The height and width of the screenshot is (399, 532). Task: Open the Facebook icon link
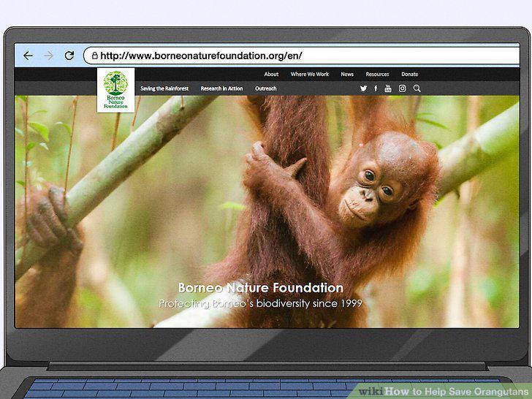click(376, 88)
